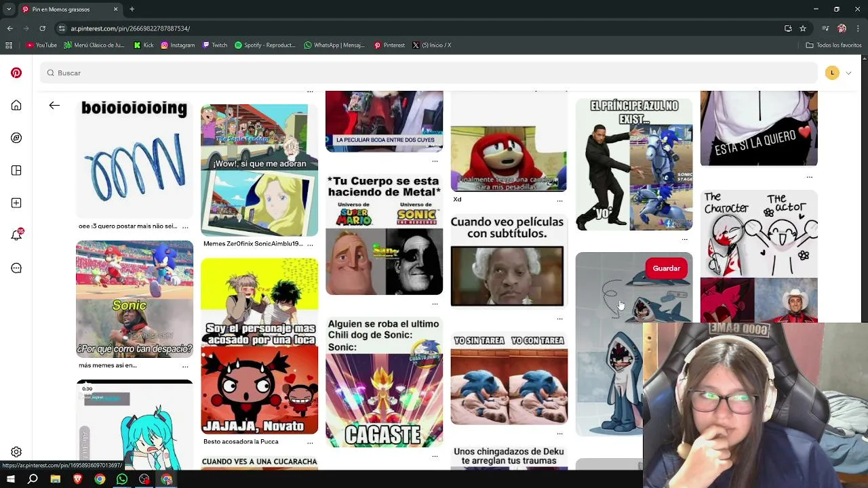
Task: Open Windows search from the taskbar
Action: [x=33, y=479]
